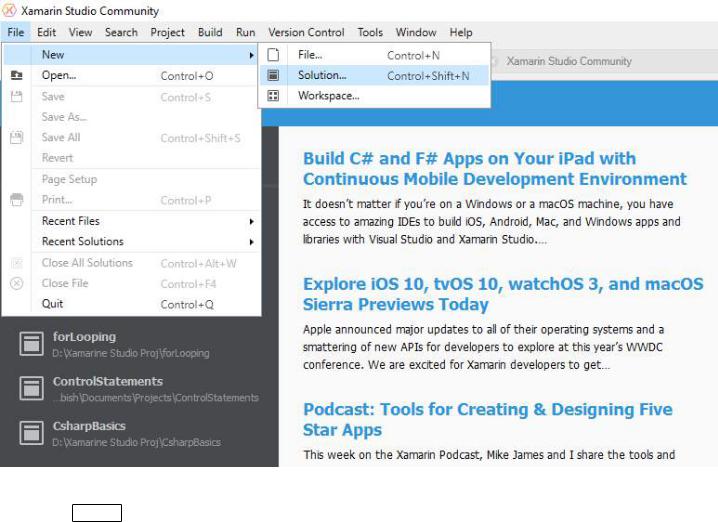Open the Explore iOS 10, tvOS 10 article link

(x=503, y=294)
